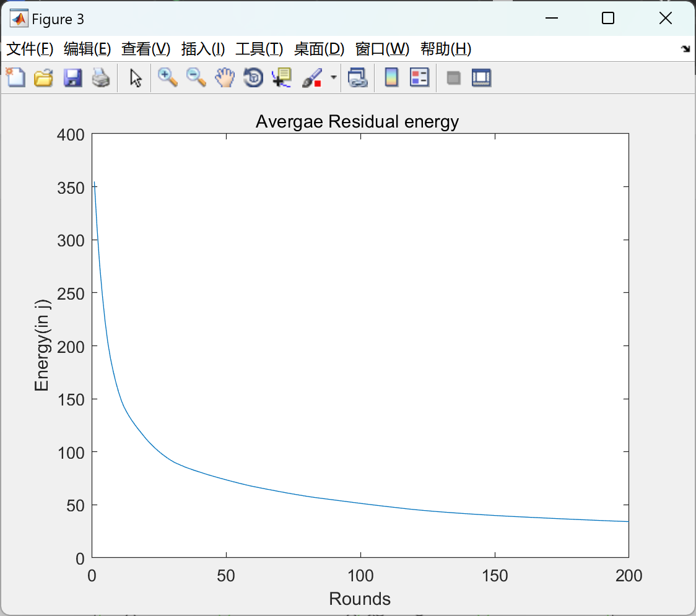696x616 pixels.
Task: Click the Hide Plot Tools icon
Action: (x=453, y=78)
